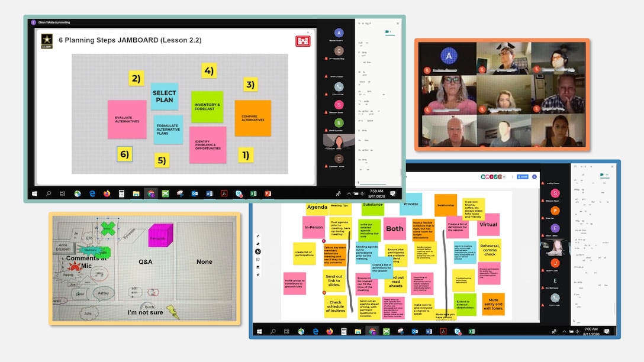Image resolution: width=644 pixels, height=362 pixels.
Task: Choose the Add image tool in Jamboard toolbar
Action: click(258, 267)
